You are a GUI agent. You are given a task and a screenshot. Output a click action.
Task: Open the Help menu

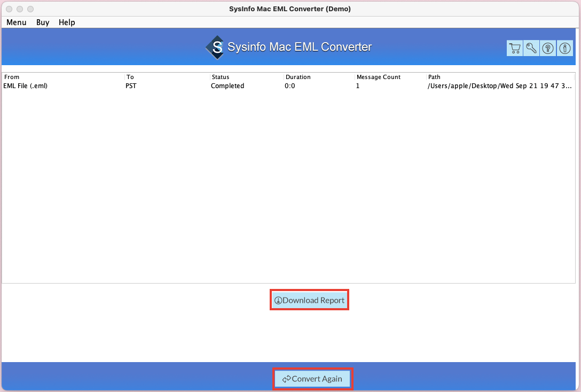67,22
